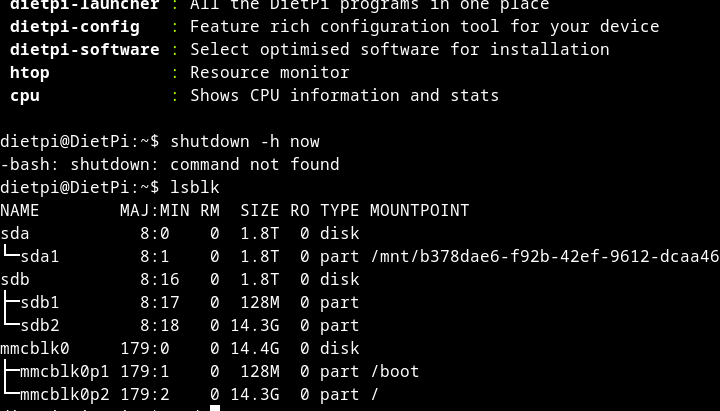
Task: Select the mmcblk0 disk entry
Action: coord(35,348)
